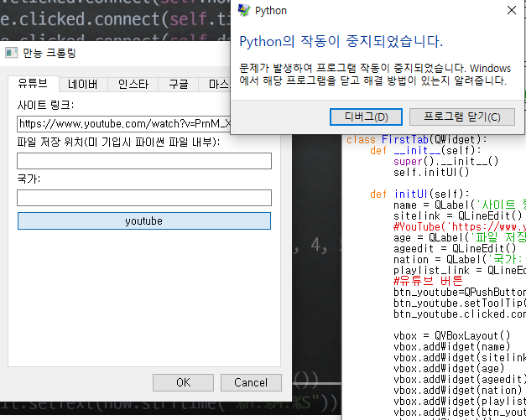The height and width of the screenshot is (420, 526).
Task: Click the 'super().__init__()' code line
Action: (x=445, y=161)
